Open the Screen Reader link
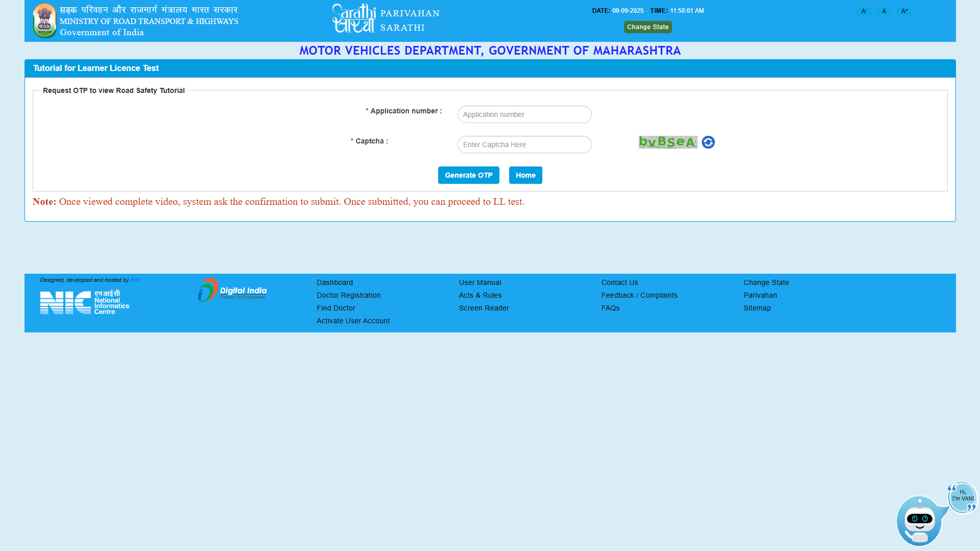The height and width of the screenshot is (551, 980). 484,308
